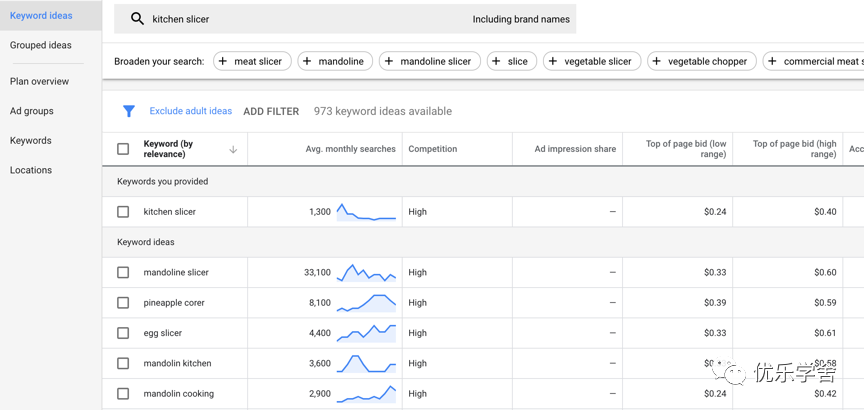Toggle the select-all checkbox in table header
The width and height of the screenshot is (864, 410).
click(123, 149)
